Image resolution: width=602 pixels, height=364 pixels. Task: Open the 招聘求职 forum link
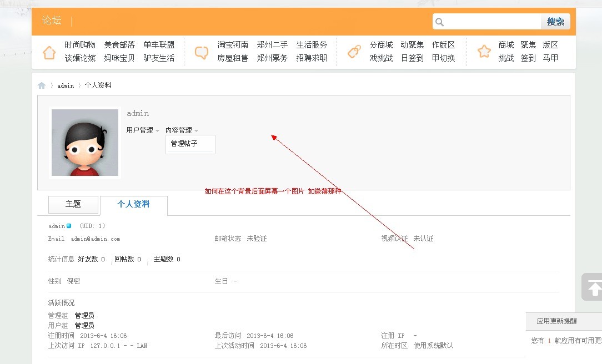click(x=312, y=58)
